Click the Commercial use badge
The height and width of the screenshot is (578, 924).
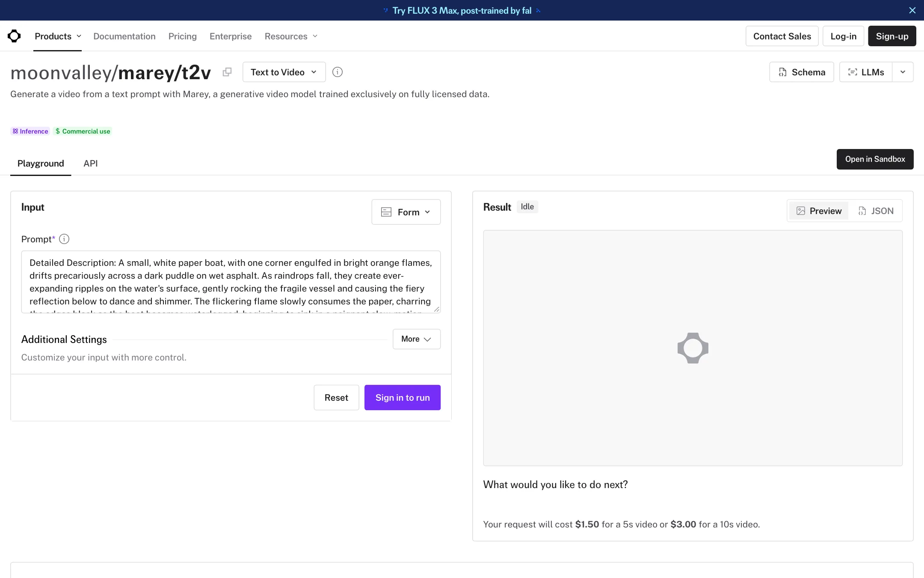pos(83,131)
